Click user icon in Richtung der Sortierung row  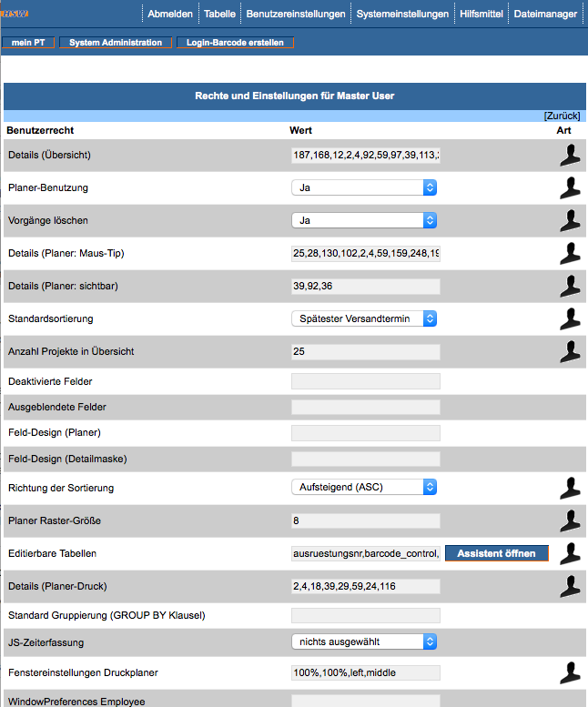pos(570,488)
